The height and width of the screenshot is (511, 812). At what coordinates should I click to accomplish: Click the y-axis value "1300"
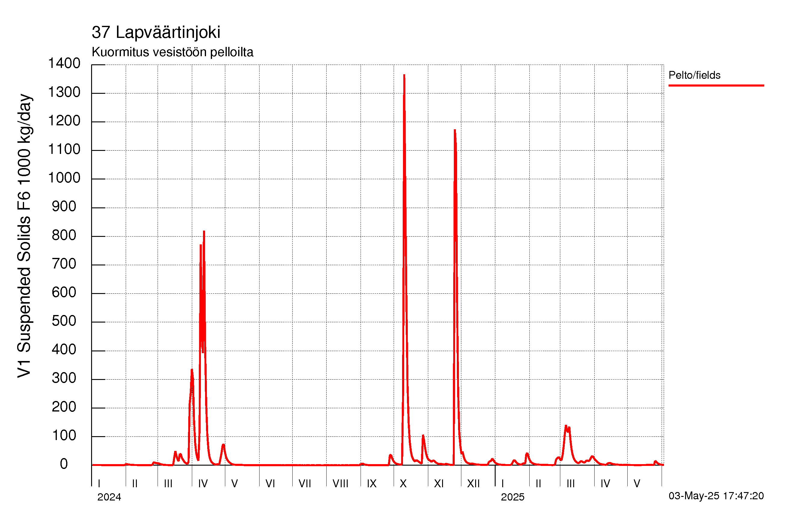(64, 92)
